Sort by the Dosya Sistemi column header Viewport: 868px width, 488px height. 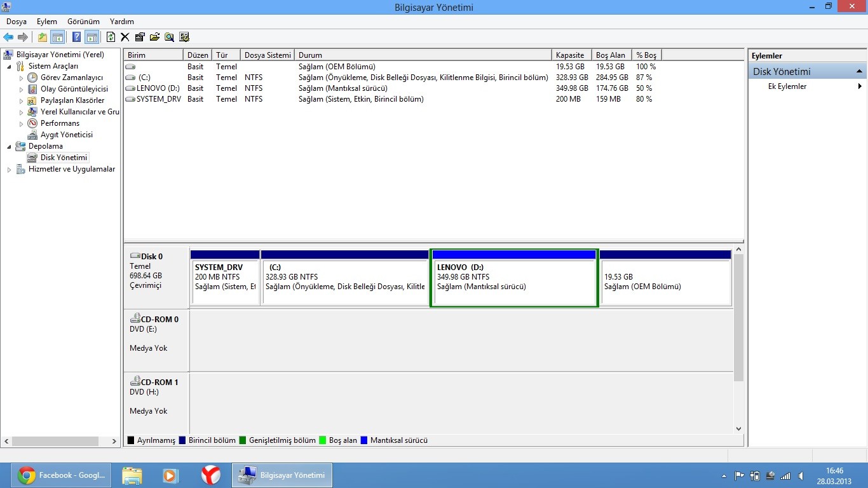coord(268,55)
